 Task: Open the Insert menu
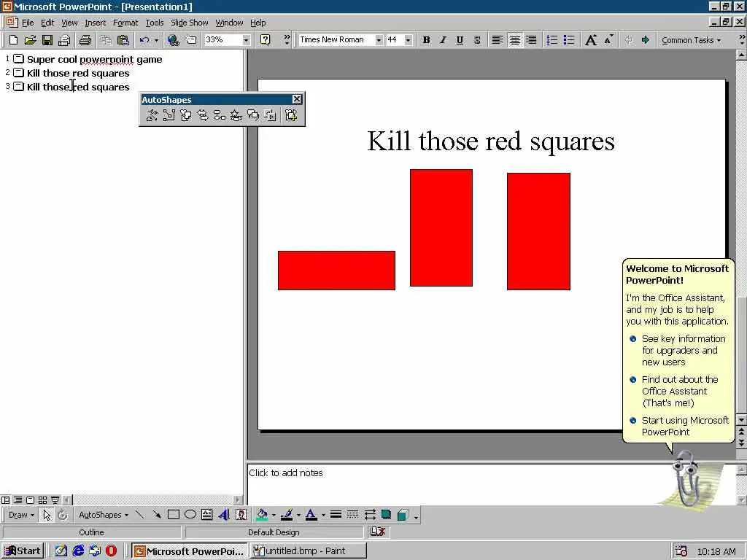coord(96,23)
